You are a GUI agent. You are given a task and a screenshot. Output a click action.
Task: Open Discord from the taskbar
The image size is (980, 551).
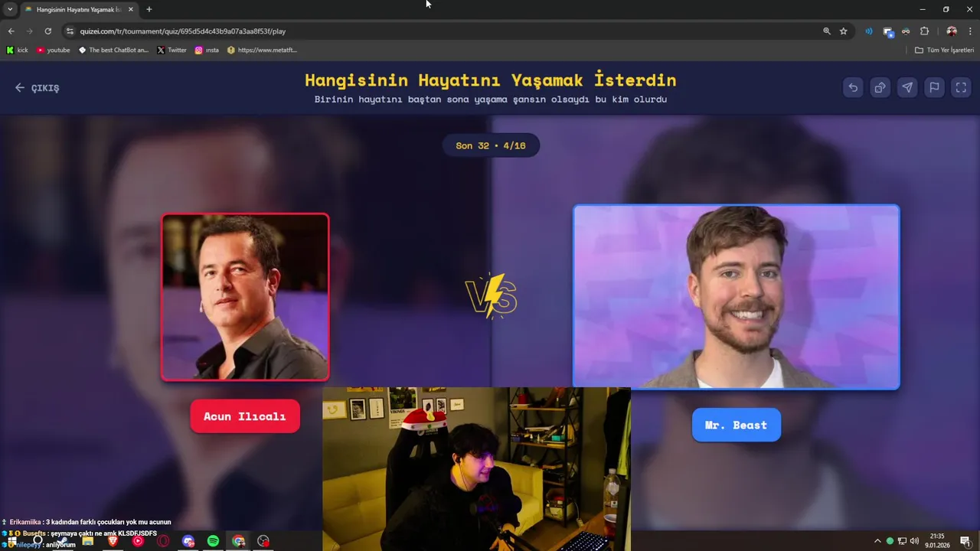coord(188,541)
